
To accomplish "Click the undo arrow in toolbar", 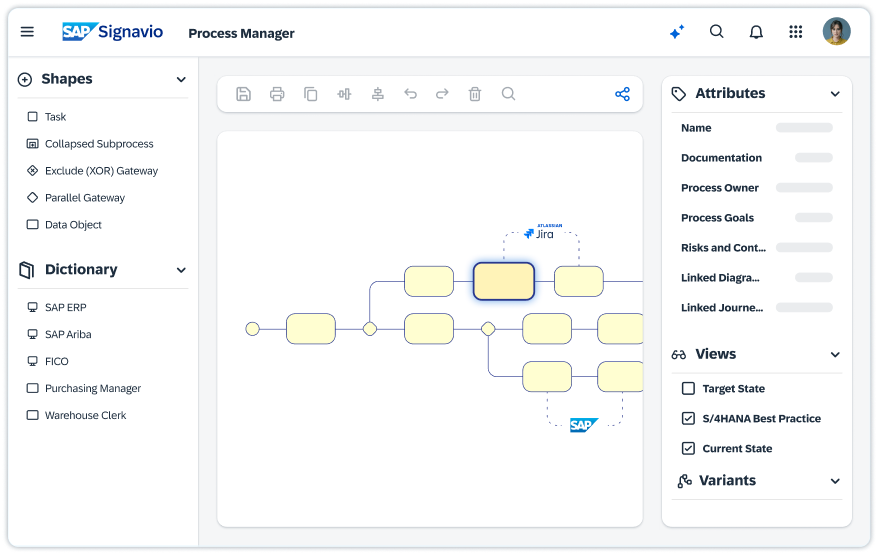I will pyautogui.click(x=410, y=94).
